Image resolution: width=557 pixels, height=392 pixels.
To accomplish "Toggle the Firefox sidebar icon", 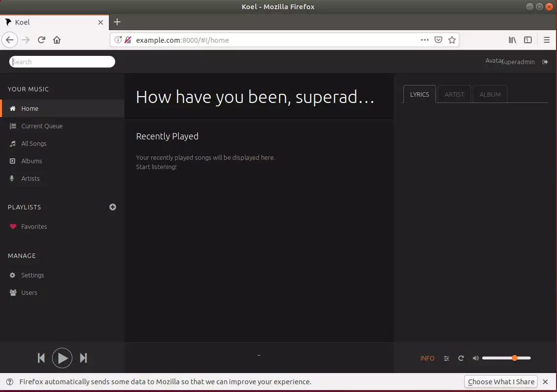I will pyautogui.click(x=528, y=40).
